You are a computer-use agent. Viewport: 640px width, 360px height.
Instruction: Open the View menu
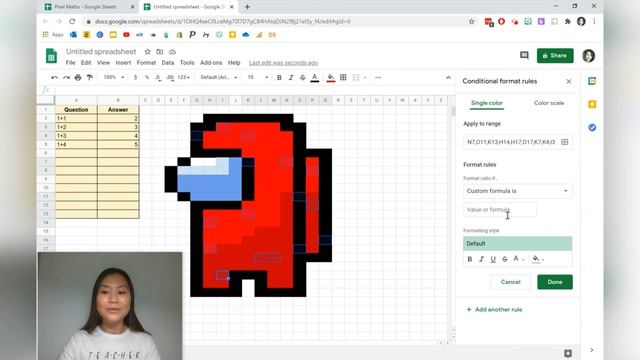pyautogui.click(x=103, y=63)
